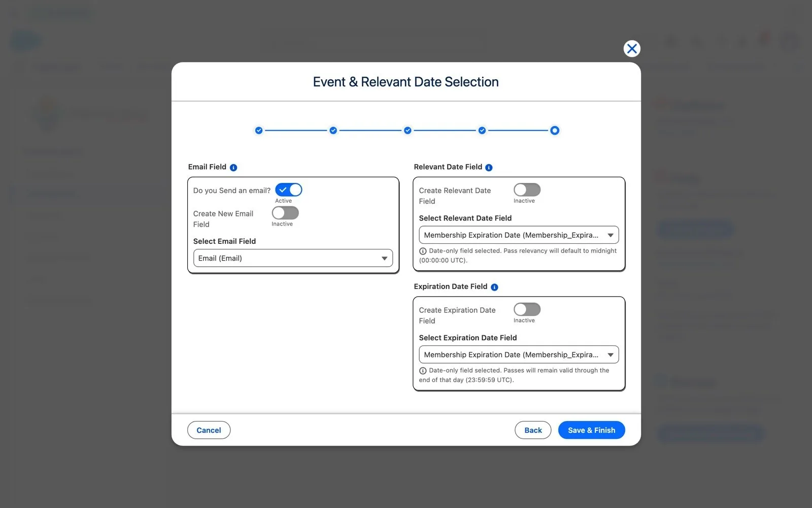Click the 'Select Relevant Date Field' label
This screenshot has width=812, height=508.
[x=465, y=218]
